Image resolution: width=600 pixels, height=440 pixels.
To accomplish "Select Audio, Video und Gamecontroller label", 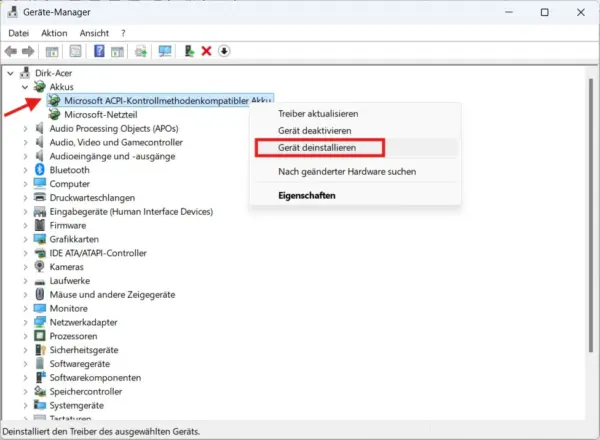I will click(116, 142).
